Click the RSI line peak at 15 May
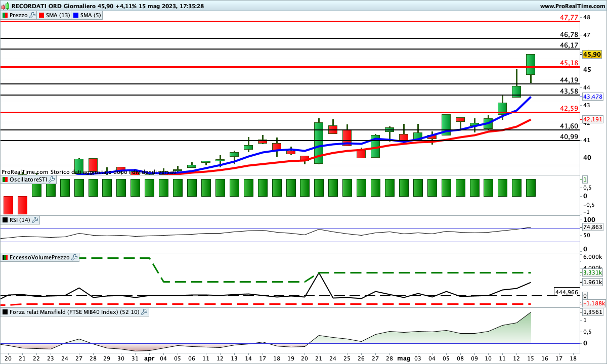The height and width of the screenshot is (364, 607). coord(531,227)
